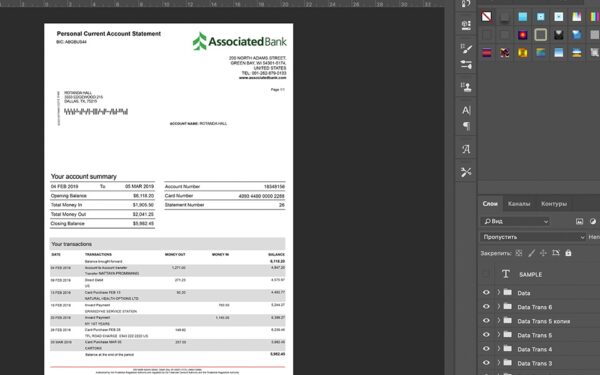The image size is (600, 375).
Task: Select the Data Trans 3 layer name
Action: coord(535,363)
